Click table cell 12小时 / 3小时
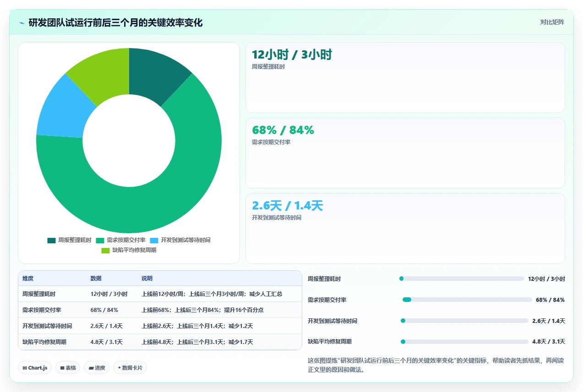Viewport: 583px width, 392px height. coord(109,294)
